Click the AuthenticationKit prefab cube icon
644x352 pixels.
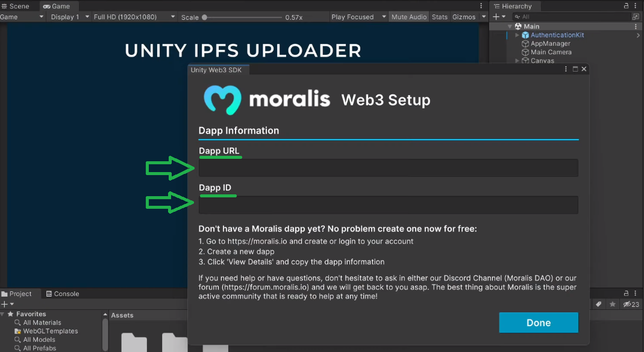pyautogui.click(x=525, y=36)
